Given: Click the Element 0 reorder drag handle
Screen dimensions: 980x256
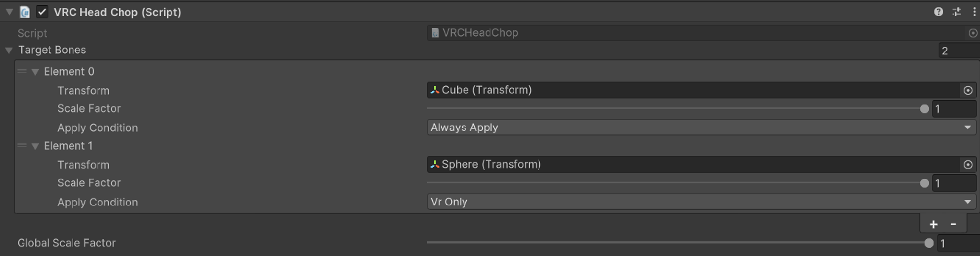Looking at the screenshot, I should point(22,71).
